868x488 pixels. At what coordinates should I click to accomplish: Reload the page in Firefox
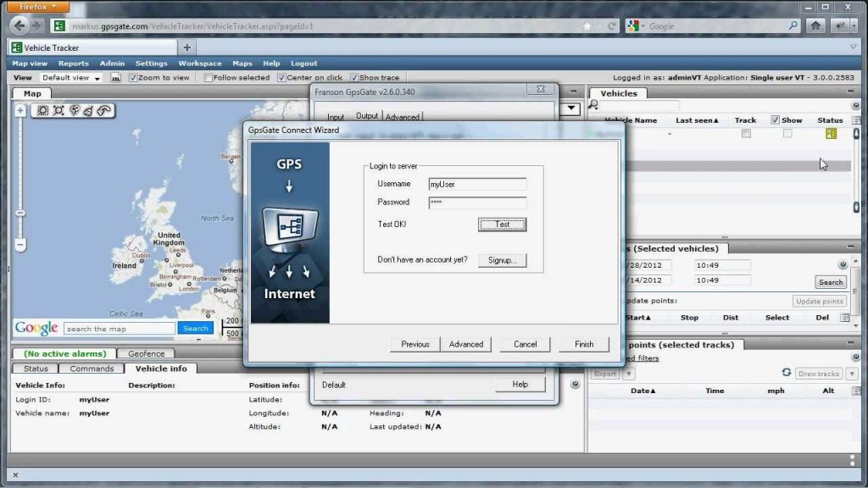click(x=612, y=26)
